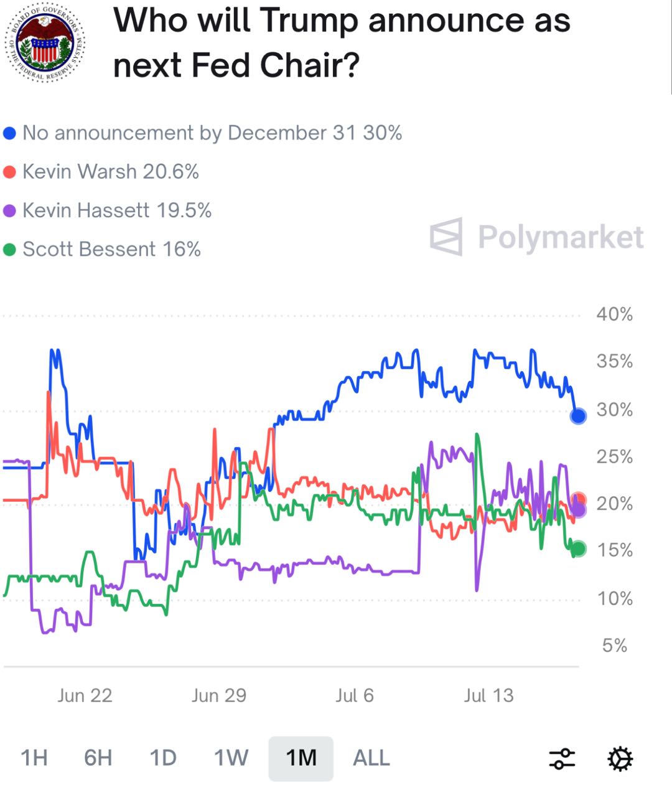This screenshot has width=672, height=790.
Task: Switch to the 1H time range
Action: pyautogui.click(x=34, y=758)
